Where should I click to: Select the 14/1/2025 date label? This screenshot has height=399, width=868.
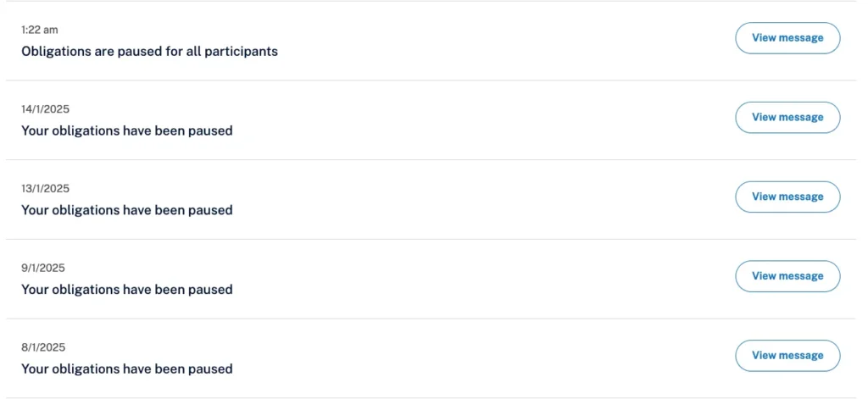[45, 109]
